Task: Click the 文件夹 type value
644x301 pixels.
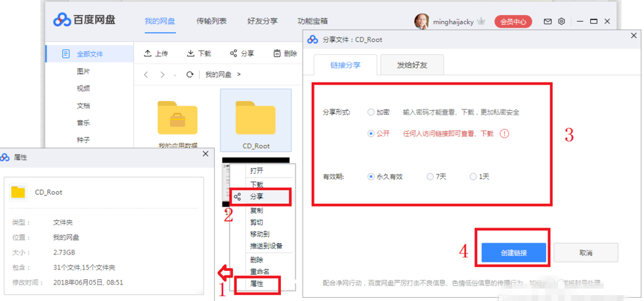Action: (63, 222)
